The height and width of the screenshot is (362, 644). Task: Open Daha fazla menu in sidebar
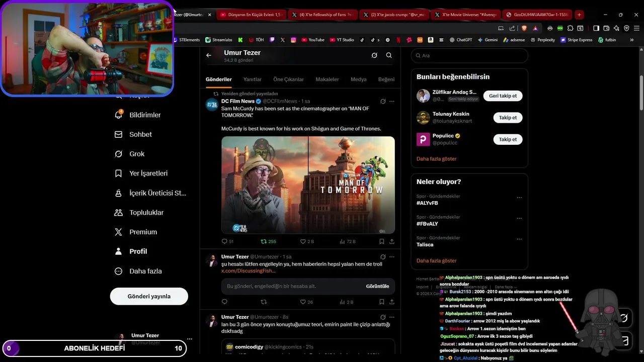(x=138, y=271)
